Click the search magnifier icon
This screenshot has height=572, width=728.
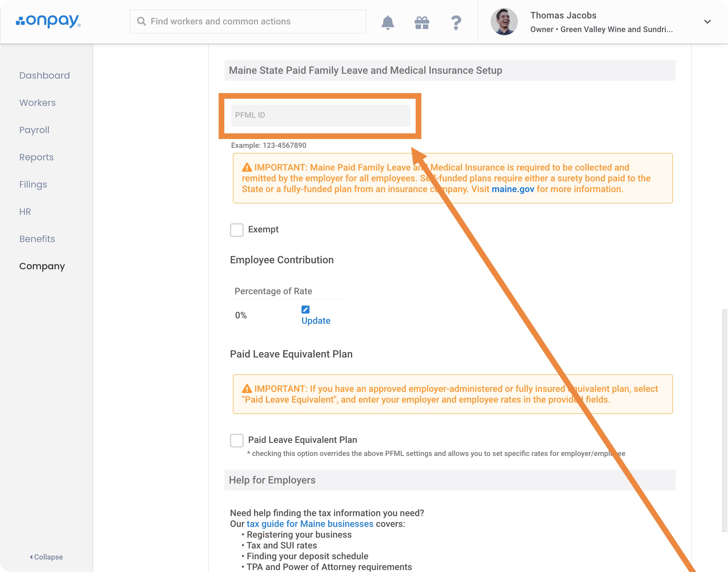point(141,22)
